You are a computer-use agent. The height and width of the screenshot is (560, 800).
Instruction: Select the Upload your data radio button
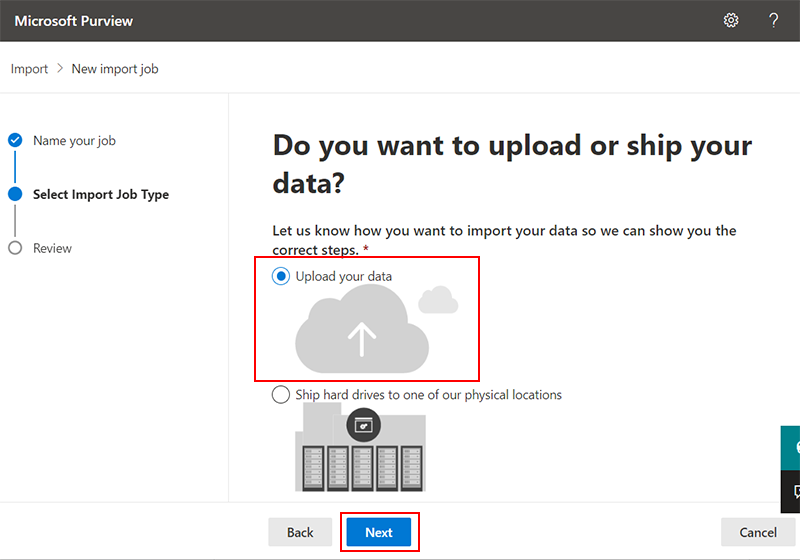281,276
